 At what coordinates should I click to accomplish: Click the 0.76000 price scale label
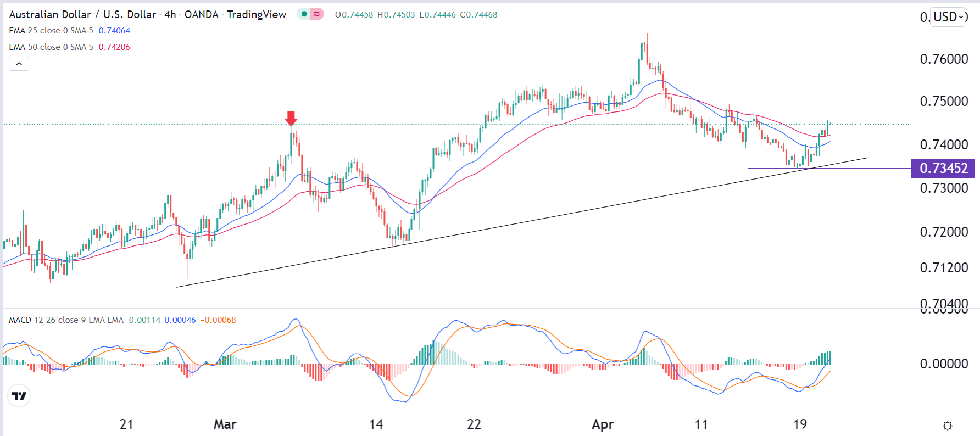tap(944, 59)
